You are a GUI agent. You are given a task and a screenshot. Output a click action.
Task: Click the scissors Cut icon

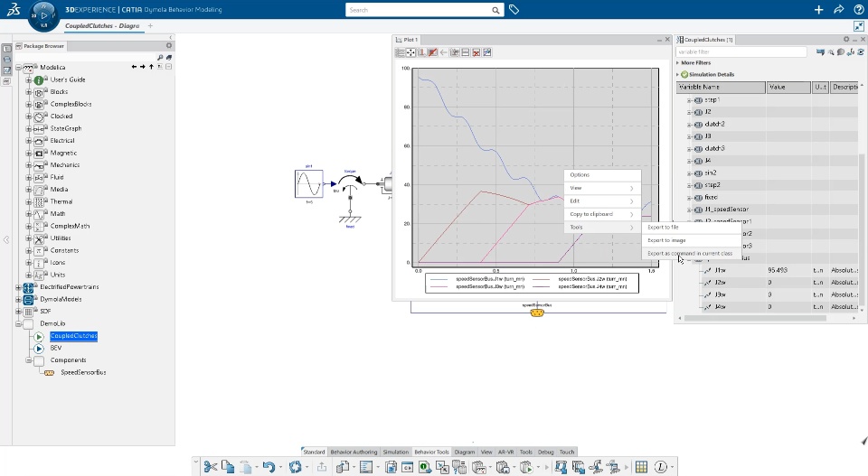pyautogui.click(x=211, y=467)
